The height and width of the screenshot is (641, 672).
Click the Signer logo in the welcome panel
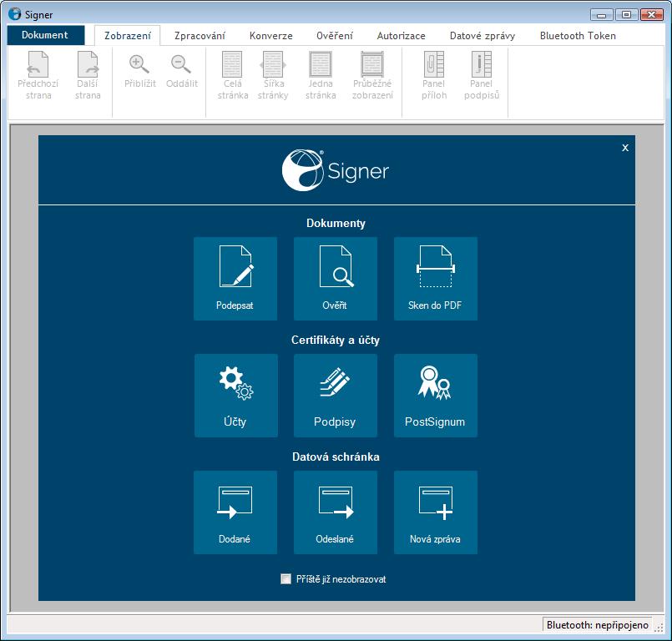coord(336,170)
